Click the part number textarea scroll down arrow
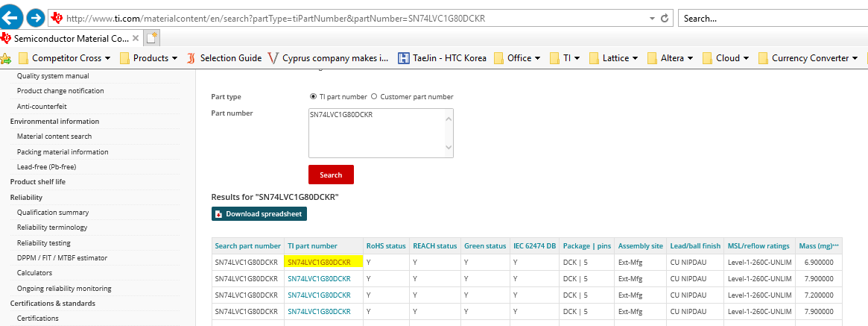 click(449, 148)
